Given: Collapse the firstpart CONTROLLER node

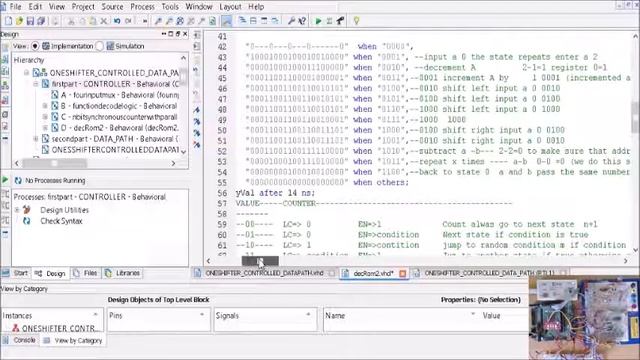Looking at the screenshot, I should (x=36, y=84).
